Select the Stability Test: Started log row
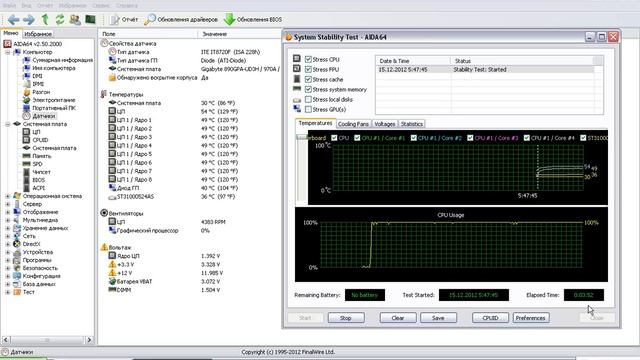The height and width of the screenshot is (360, 640). pos(486,70)
